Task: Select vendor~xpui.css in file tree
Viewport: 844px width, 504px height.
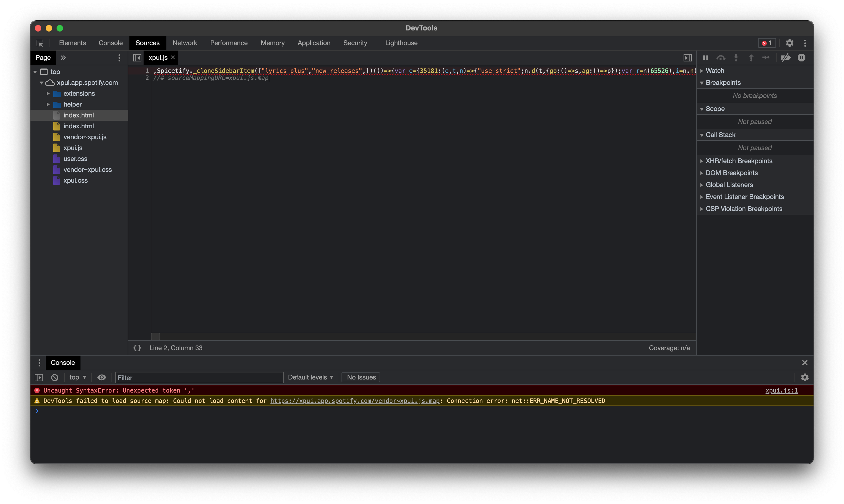Action: point(87,169)
